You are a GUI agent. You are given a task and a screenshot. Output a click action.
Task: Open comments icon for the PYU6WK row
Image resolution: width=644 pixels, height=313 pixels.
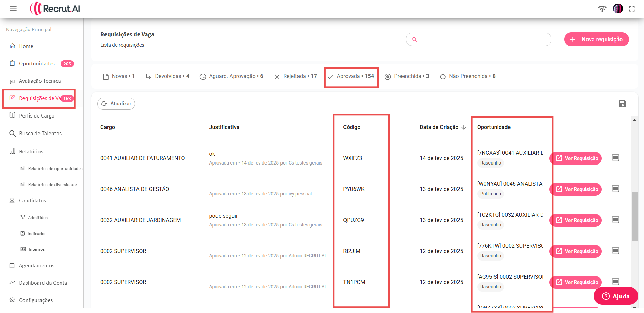click(615, 189)
